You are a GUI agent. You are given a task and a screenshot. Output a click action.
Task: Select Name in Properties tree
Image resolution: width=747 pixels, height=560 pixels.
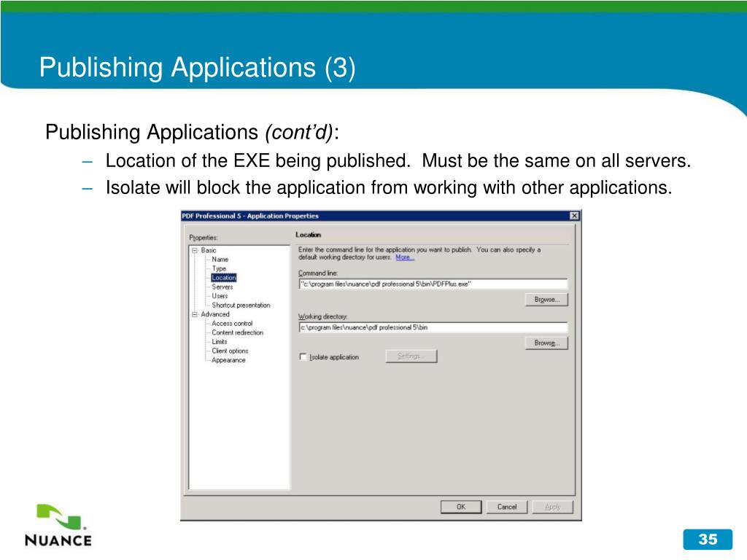click(220, 260)
